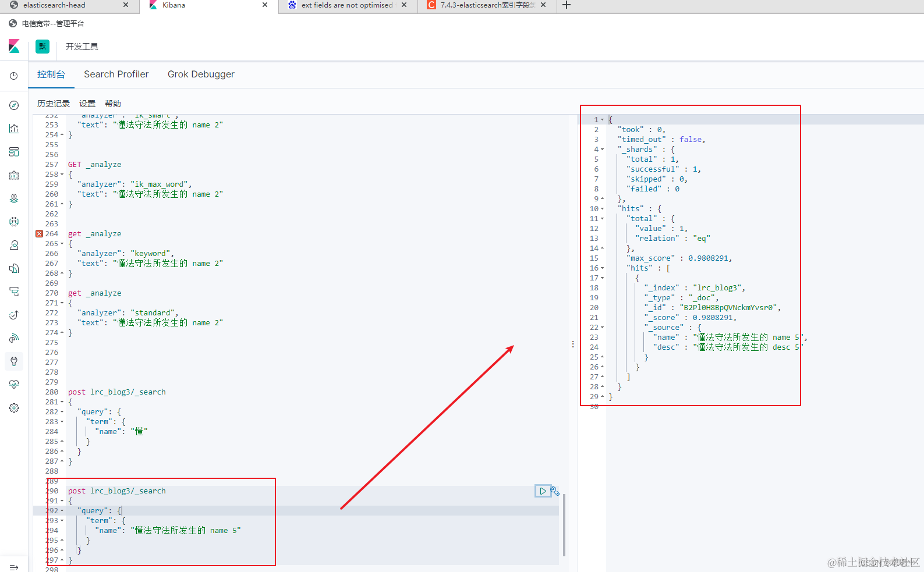This screenshot has width=924, height=572.
Task: Open Infrastructure metrics icon in sidebar
Action: click(14, 245)
